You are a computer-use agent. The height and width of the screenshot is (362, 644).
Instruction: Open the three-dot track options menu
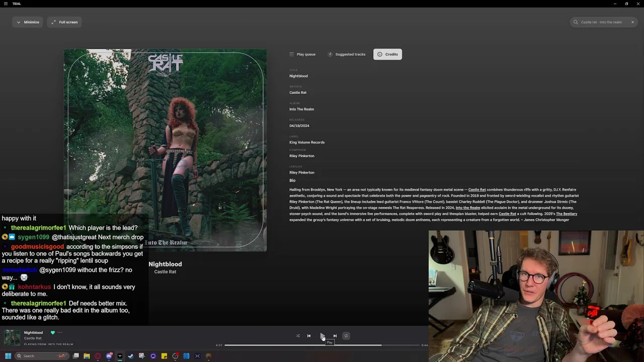click(x=60, y=332)
